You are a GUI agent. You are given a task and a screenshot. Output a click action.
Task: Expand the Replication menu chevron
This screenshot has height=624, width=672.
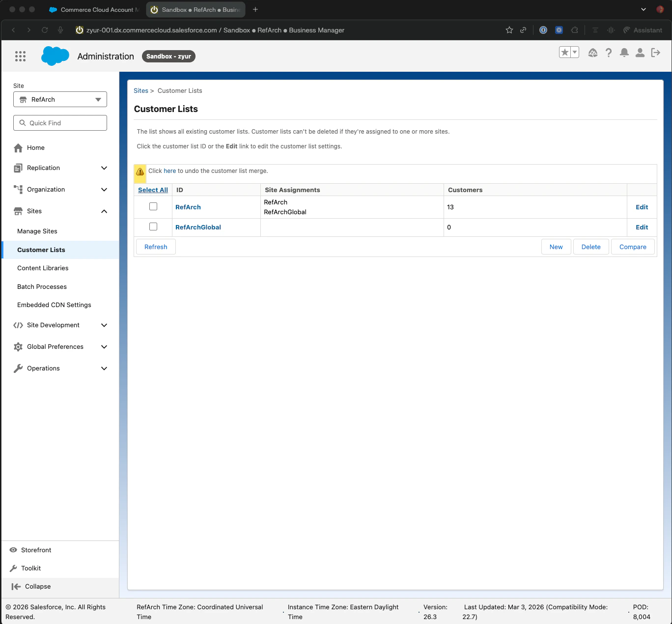(x=104, y=168)
